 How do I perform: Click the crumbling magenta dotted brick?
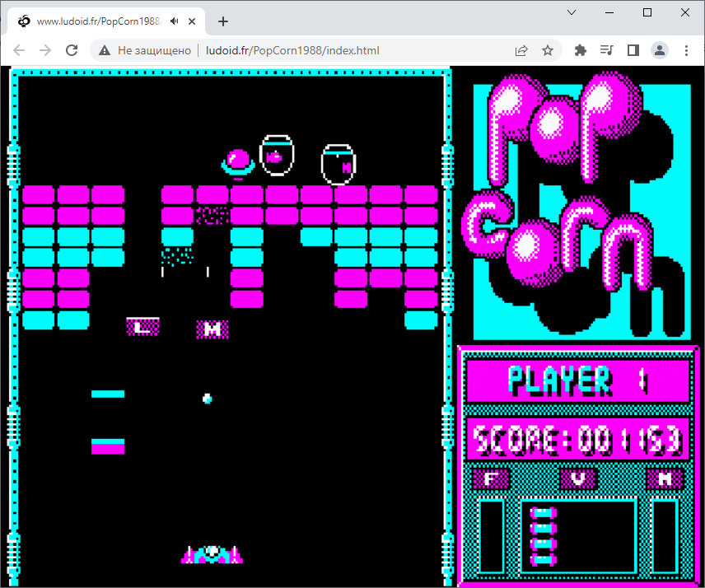tap(212, 215)
